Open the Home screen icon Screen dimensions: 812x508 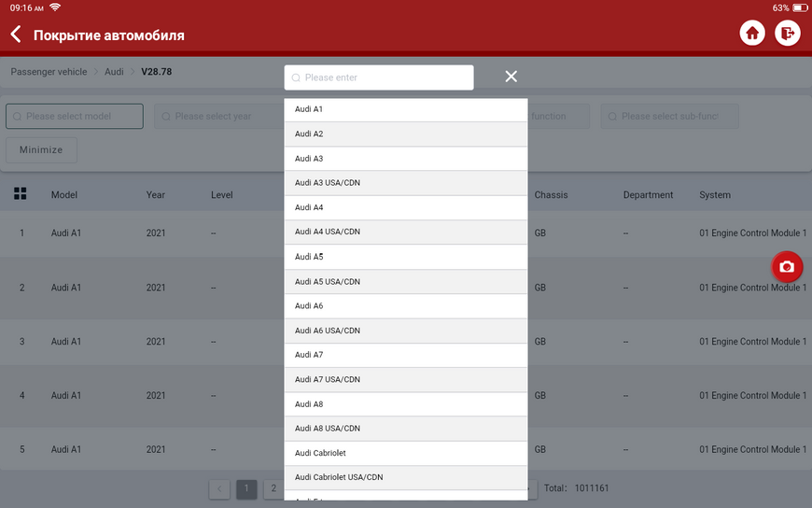752,34
